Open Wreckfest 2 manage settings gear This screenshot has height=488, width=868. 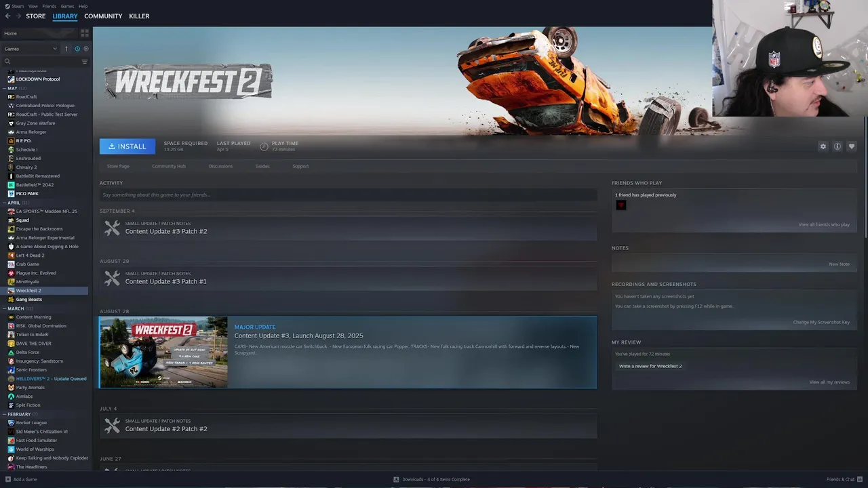coord(823,146)
